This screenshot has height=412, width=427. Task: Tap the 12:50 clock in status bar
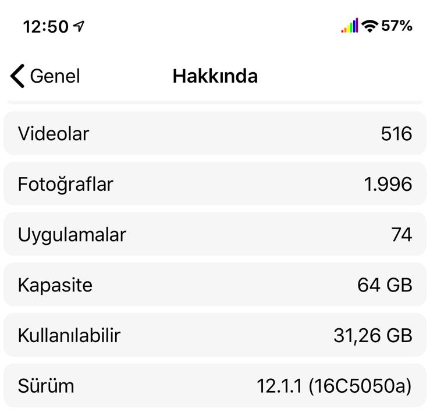click(46, 27)
